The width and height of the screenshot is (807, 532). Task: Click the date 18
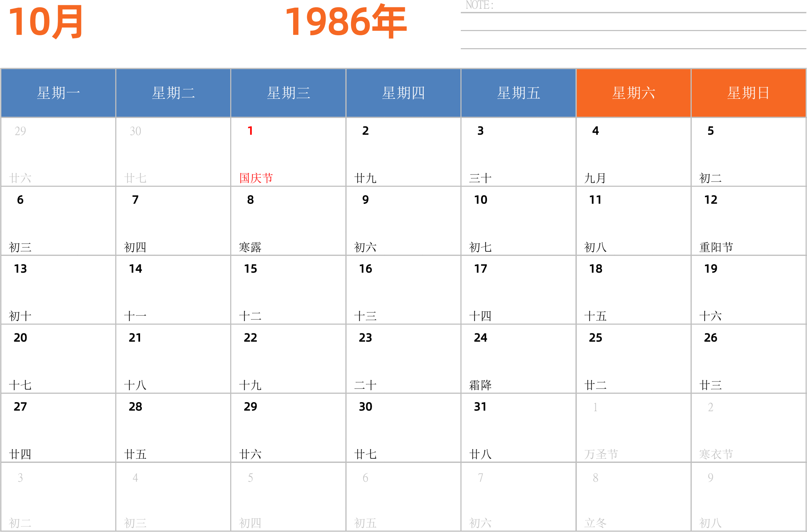tap(595, 269)
